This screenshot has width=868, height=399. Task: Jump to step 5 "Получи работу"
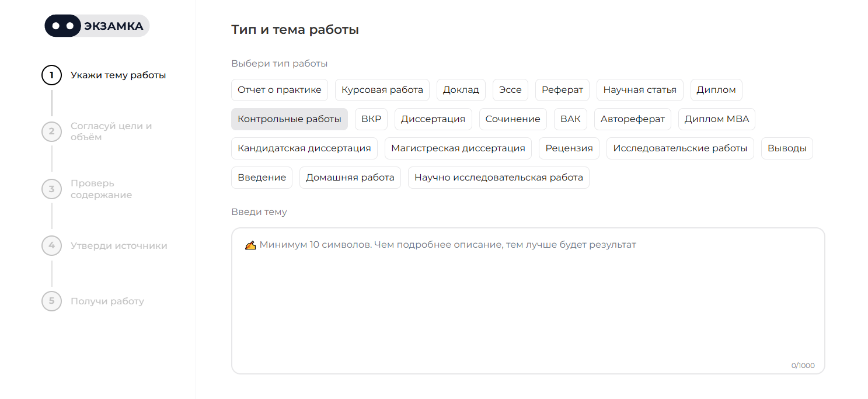(107, 301)
